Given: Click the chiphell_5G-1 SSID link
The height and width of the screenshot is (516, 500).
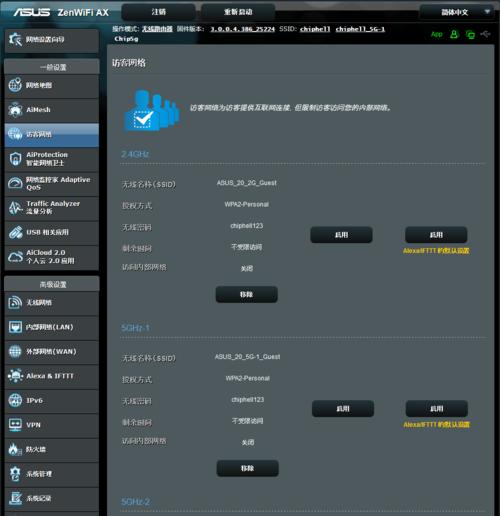Looking at the screenshot, I should pos(360,29).
